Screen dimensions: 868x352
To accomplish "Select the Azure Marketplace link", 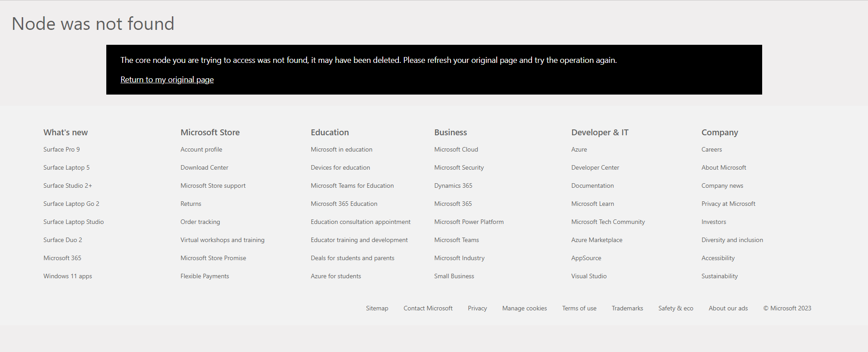I will (x=597, y=240).
